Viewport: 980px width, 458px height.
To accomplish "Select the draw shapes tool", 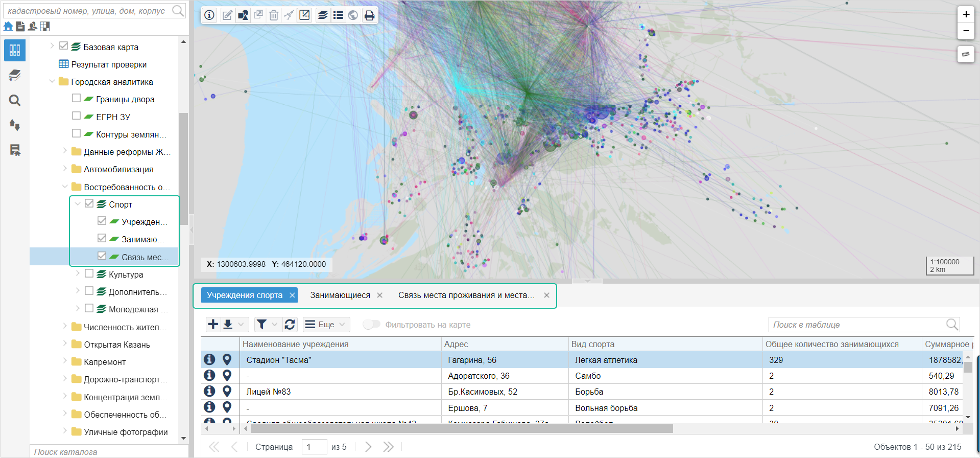I will pos(243,15).
